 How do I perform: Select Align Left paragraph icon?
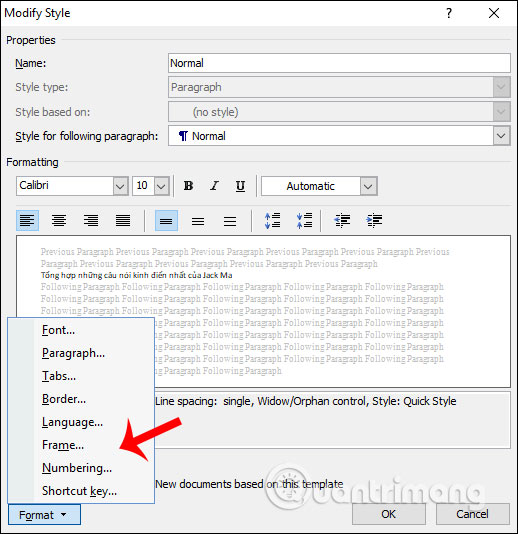[x=27, y=221]
